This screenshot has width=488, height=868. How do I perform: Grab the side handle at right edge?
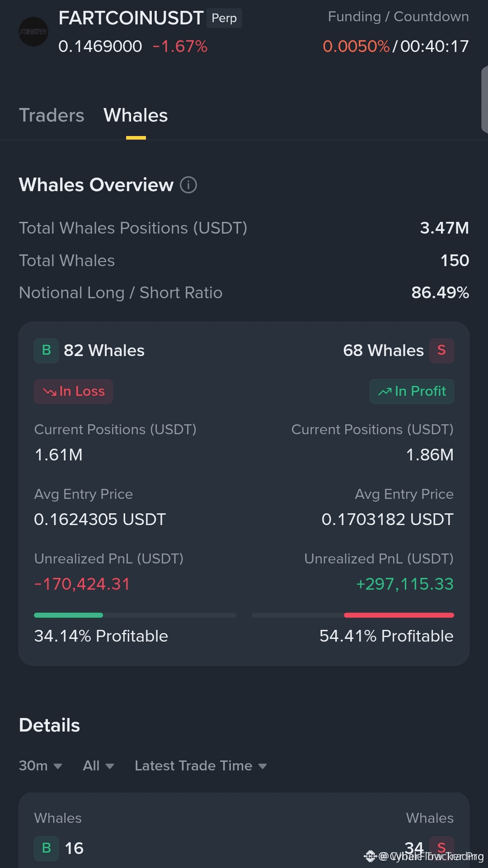tap(484, 99)
